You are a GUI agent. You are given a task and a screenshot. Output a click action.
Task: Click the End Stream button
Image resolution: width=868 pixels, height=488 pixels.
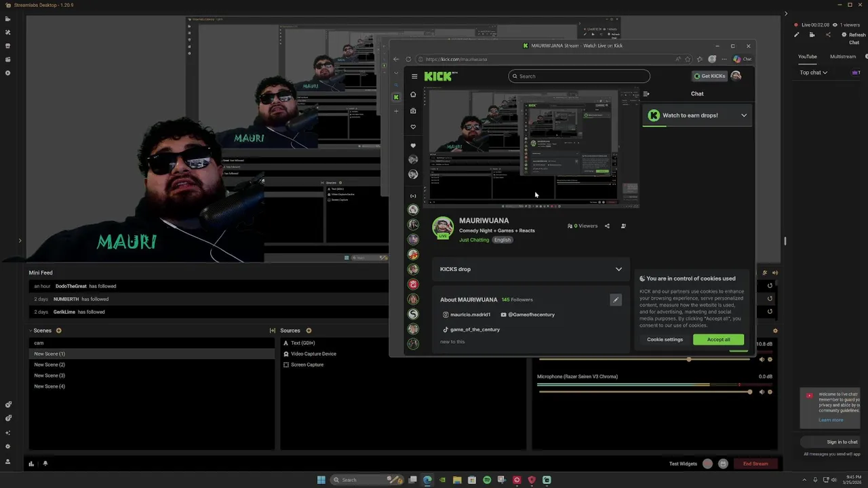[x=755, y=464]
